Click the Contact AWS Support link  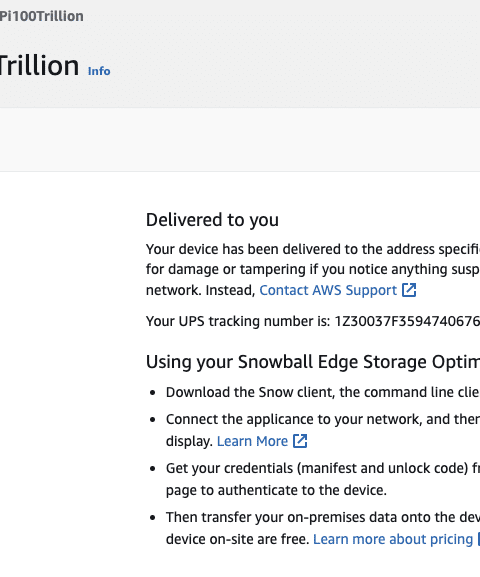coord(328,290)
